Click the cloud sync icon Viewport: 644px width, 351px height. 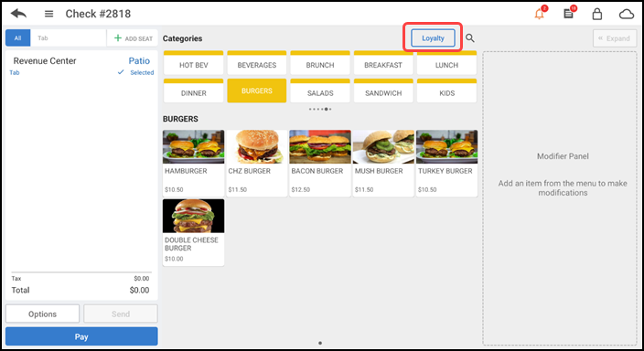(627, 15)
